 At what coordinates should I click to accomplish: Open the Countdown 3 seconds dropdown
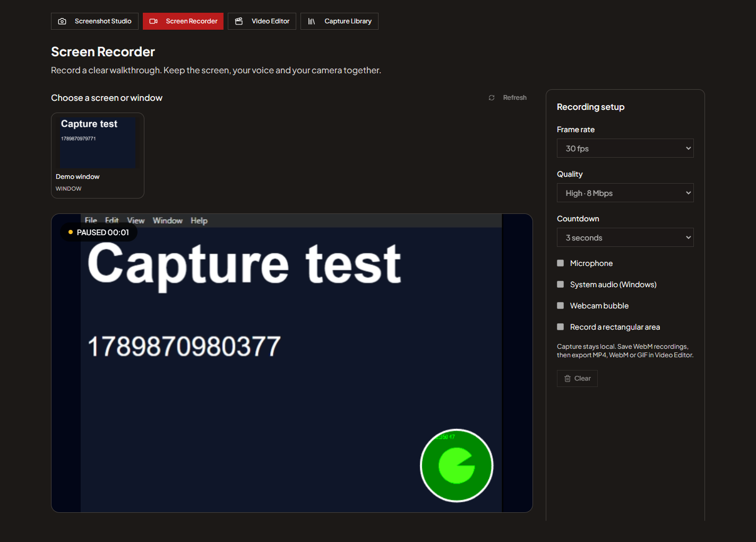pyautogui.click(x=625, y=238)
